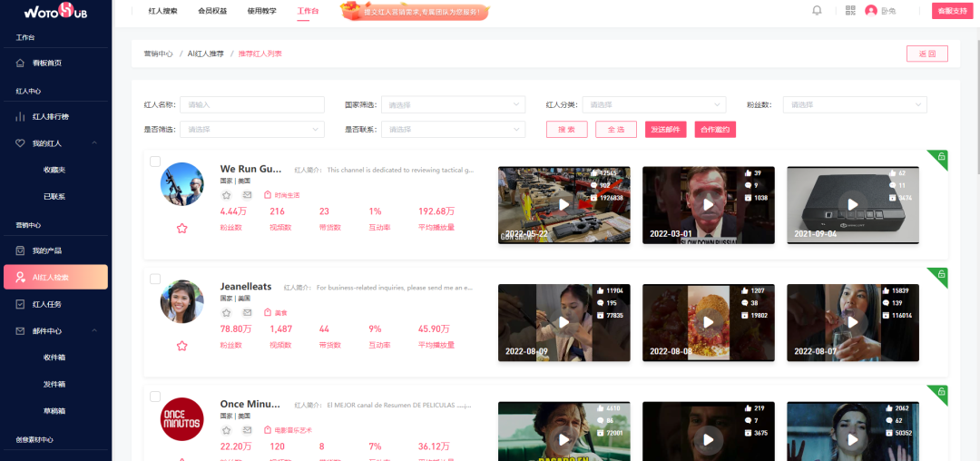Viewport: 980px width, 461px height.
Task: Open 草稿箱 drafts in sidebar
Action: (x=54, y=410)
